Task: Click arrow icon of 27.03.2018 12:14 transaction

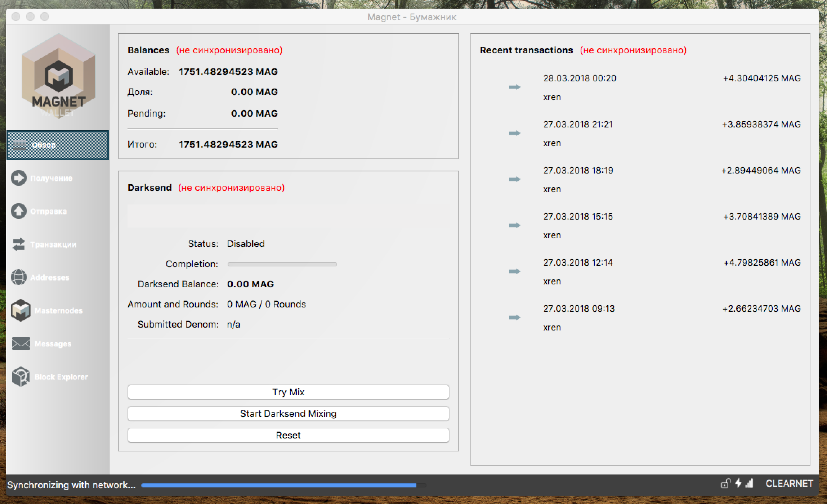Action: [x=515, y=271]
